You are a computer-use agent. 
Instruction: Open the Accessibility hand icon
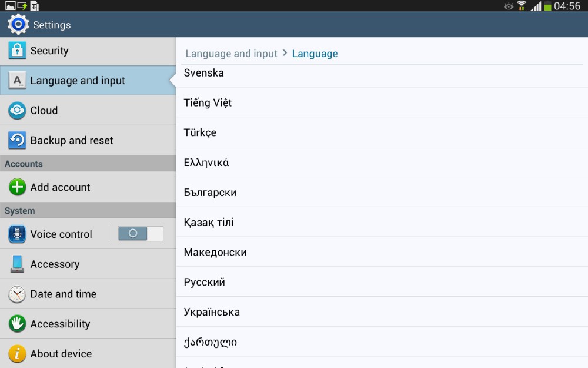17,324
